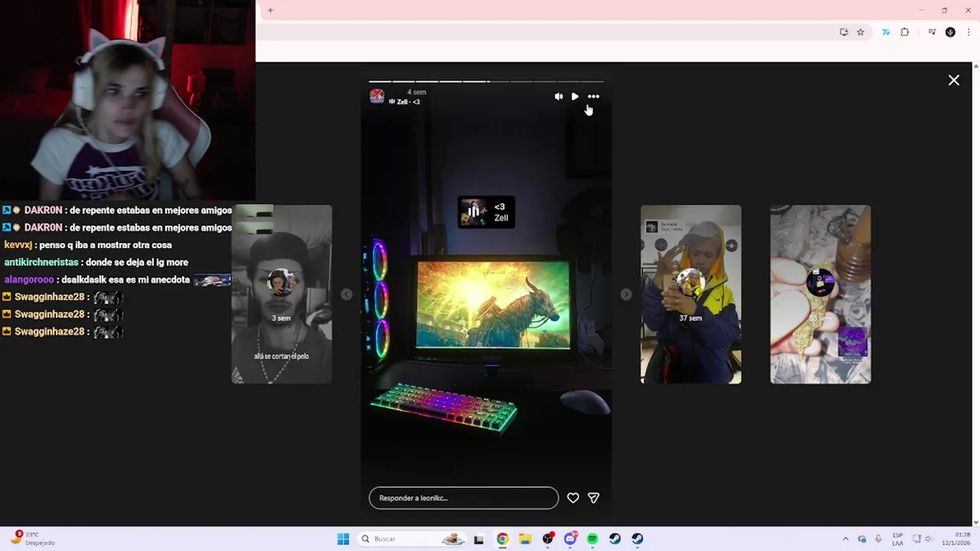Open the media control music icon
980x551 pixels.
tap(932, 32)
